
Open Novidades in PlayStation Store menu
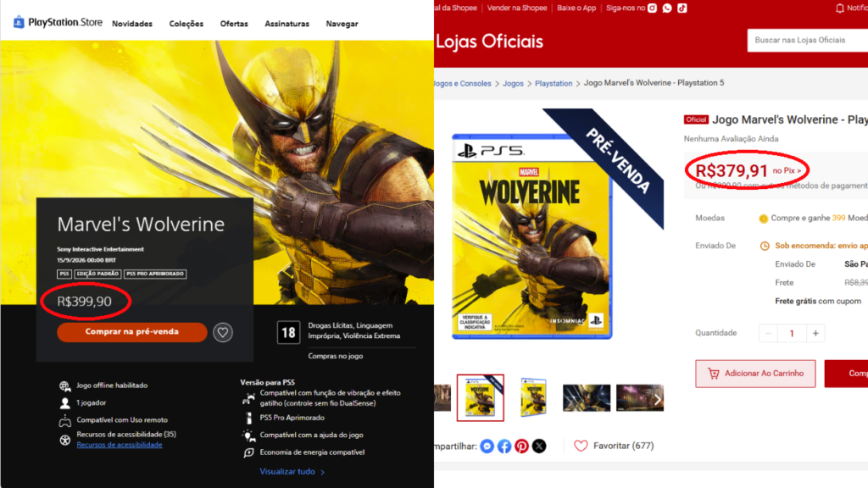pyautogui.click(x=132, y=24)
